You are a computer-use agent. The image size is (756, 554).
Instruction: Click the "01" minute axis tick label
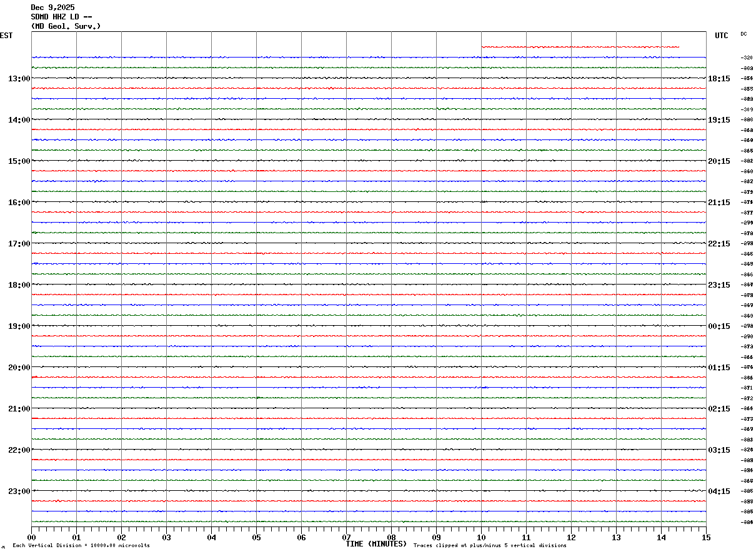77,538
